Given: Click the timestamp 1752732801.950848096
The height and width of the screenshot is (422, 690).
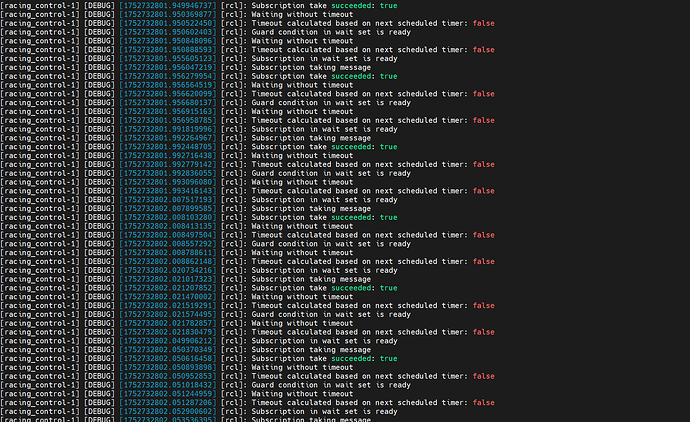Looking at the screenshot, I should pyautogui.click(x=167, y=41).
